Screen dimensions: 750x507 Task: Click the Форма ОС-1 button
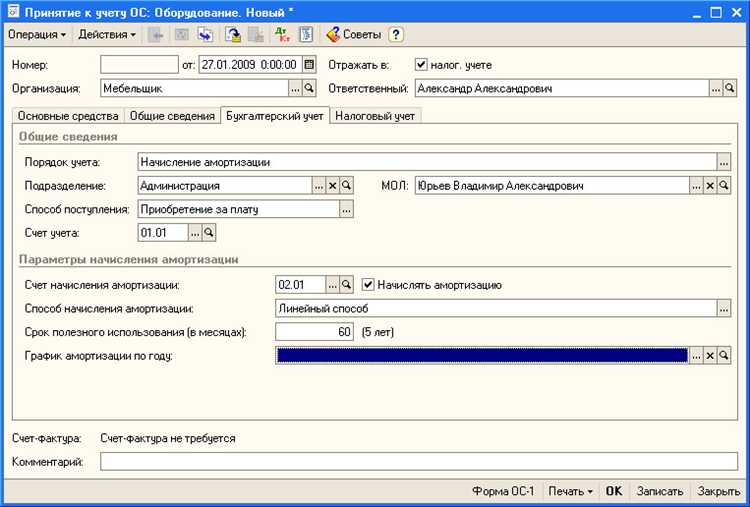point(504,492)
